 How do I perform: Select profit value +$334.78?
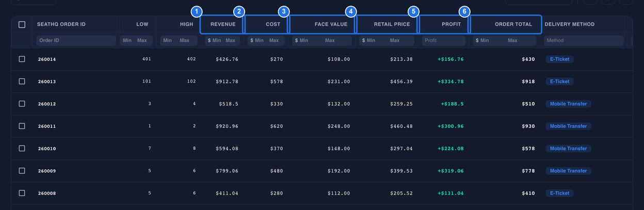pos(450,82)
